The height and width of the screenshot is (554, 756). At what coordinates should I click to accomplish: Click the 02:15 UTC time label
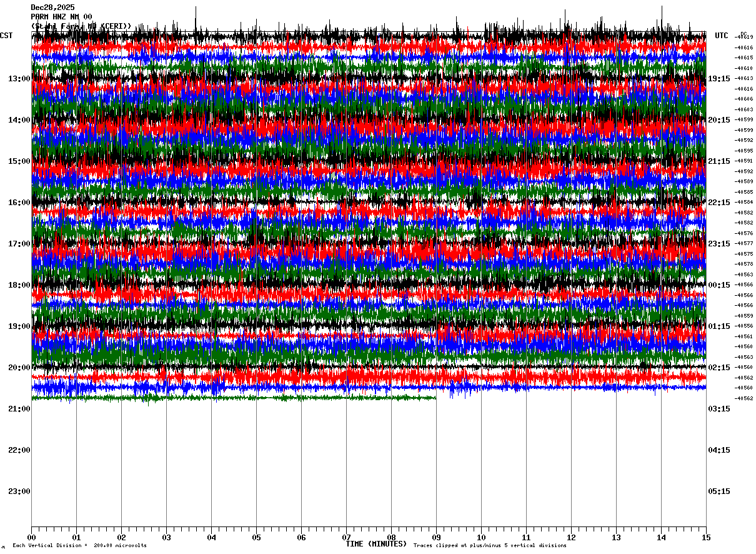[719, 368]
